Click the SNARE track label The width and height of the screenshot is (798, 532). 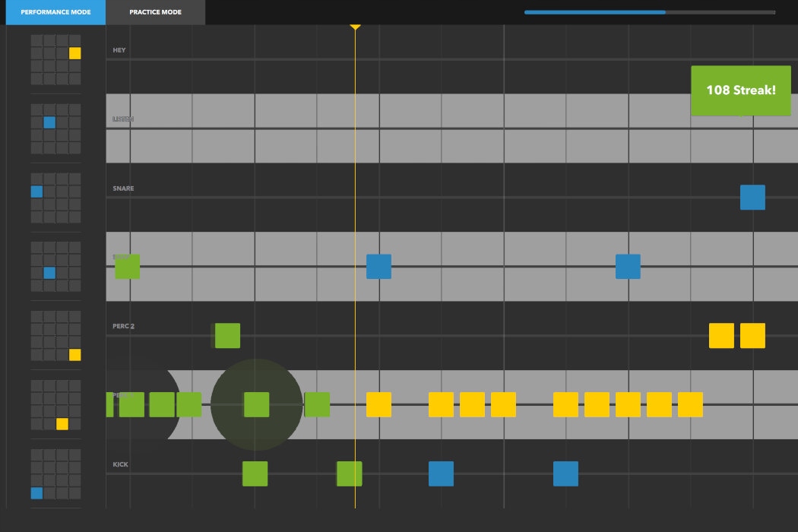point(123,188)
